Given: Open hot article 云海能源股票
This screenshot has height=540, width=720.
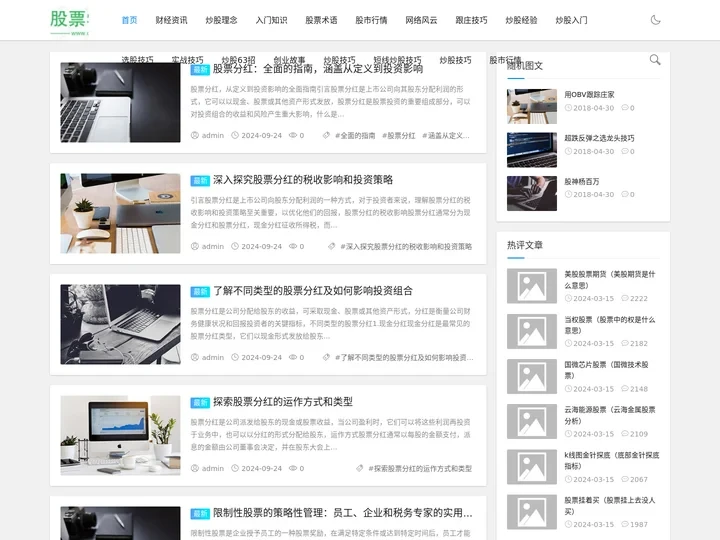Looking at the screenshot, I should 610,416.
